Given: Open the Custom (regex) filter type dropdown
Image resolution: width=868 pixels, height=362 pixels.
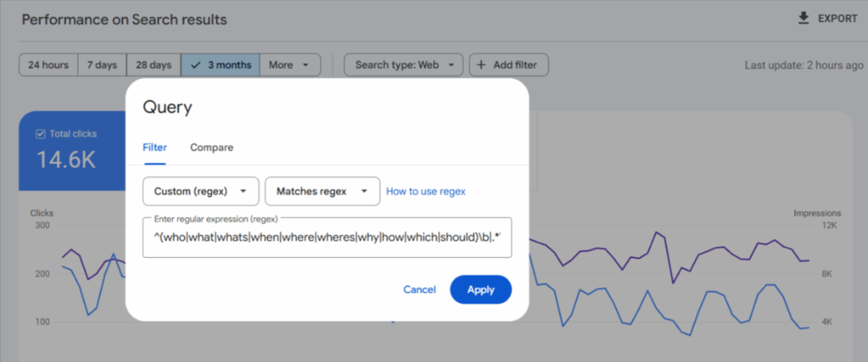Looking at the screenshot, I should click(200, 192).
